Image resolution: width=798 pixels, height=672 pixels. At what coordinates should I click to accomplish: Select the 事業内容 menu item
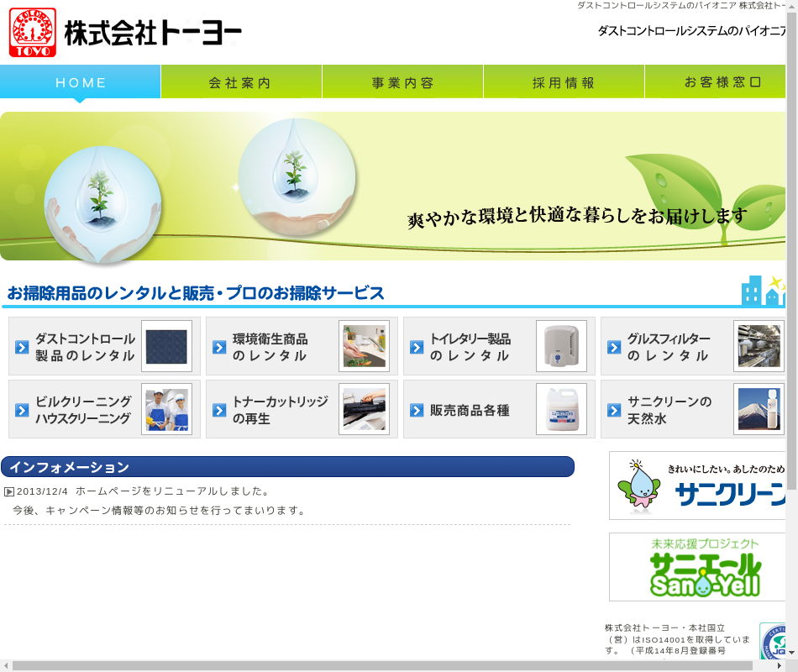pos(402,81)
